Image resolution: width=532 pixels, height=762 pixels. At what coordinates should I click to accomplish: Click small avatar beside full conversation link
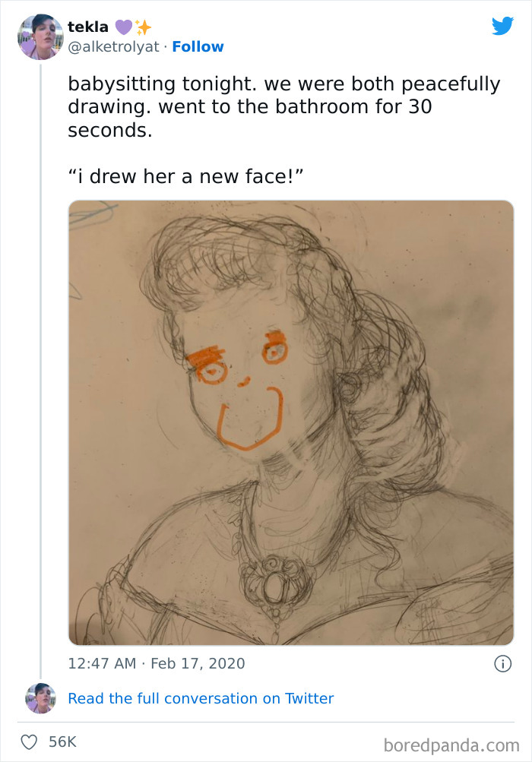(x=40, y=698)
